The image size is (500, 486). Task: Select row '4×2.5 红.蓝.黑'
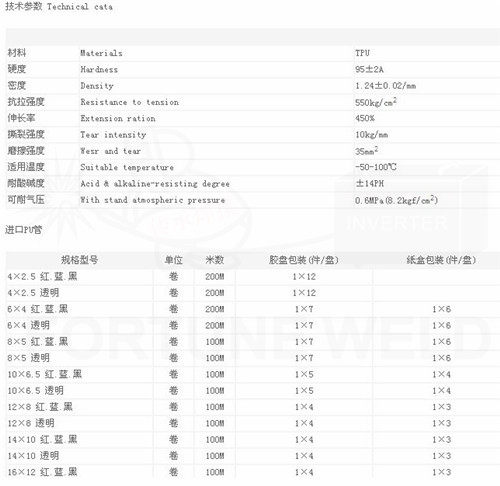tap(253, 276)
